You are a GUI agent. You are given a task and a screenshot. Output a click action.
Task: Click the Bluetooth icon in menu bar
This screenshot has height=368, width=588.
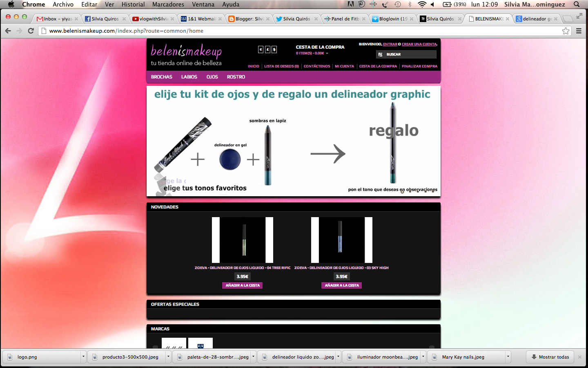pos(410,4)
